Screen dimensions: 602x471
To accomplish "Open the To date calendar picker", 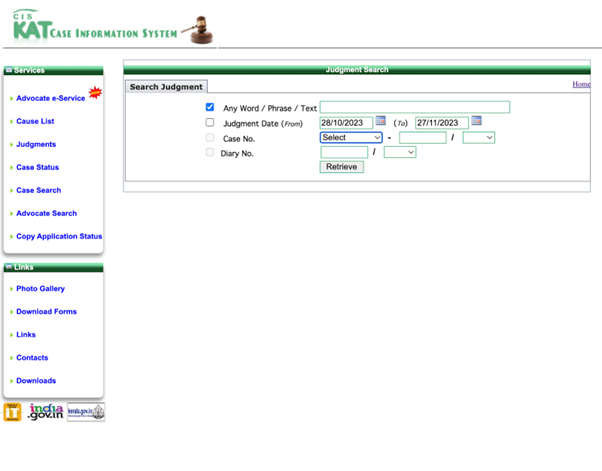I will [x=477, y=122].
